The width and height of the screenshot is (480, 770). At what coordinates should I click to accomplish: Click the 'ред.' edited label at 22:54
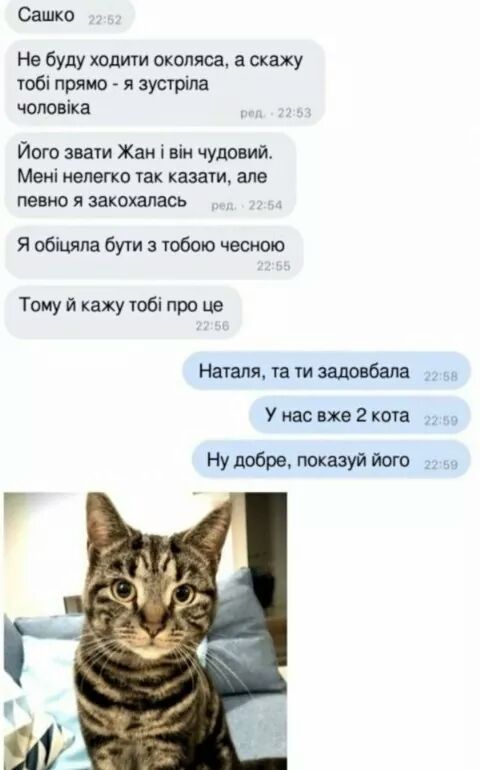coord(224,206)
